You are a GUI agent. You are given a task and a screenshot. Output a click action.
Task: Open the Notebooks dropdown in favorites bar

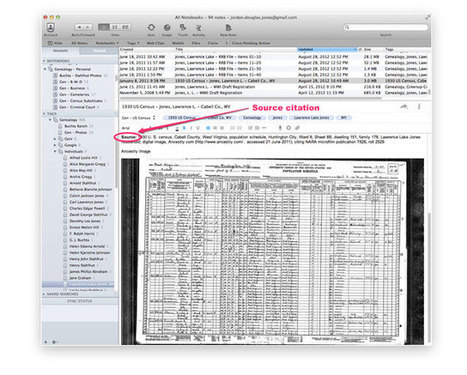107,43
